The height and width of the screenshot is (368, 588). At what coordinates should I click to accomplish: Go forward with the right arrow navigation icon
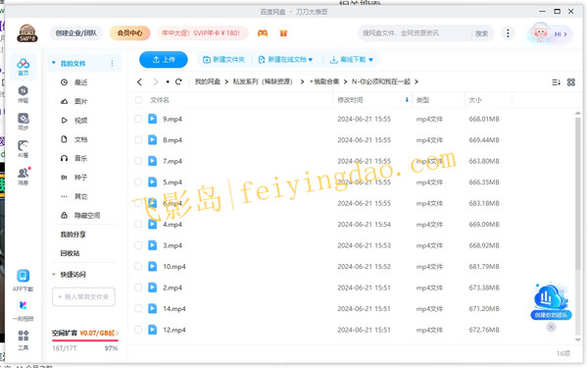(x=156, y=81)
